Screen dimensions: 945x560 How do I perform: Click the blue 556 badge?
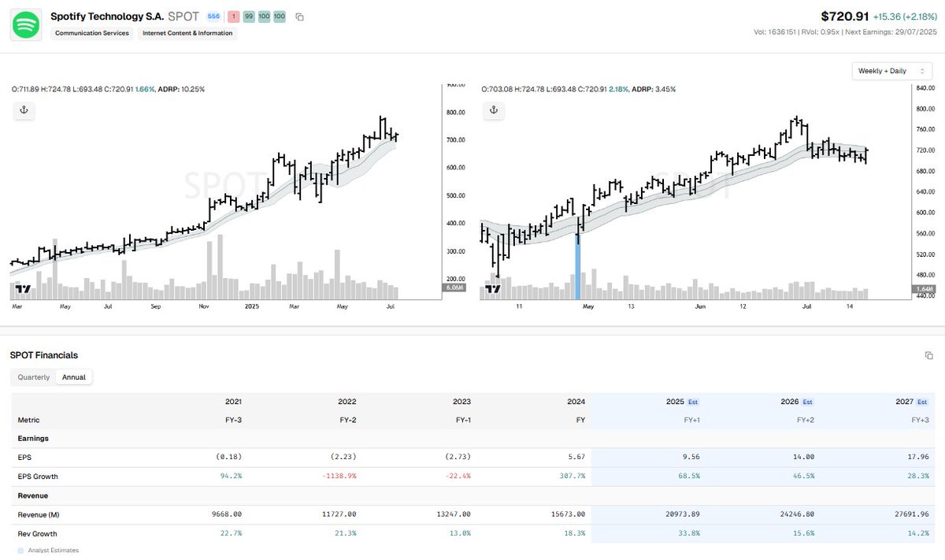[x=213, y=17]
